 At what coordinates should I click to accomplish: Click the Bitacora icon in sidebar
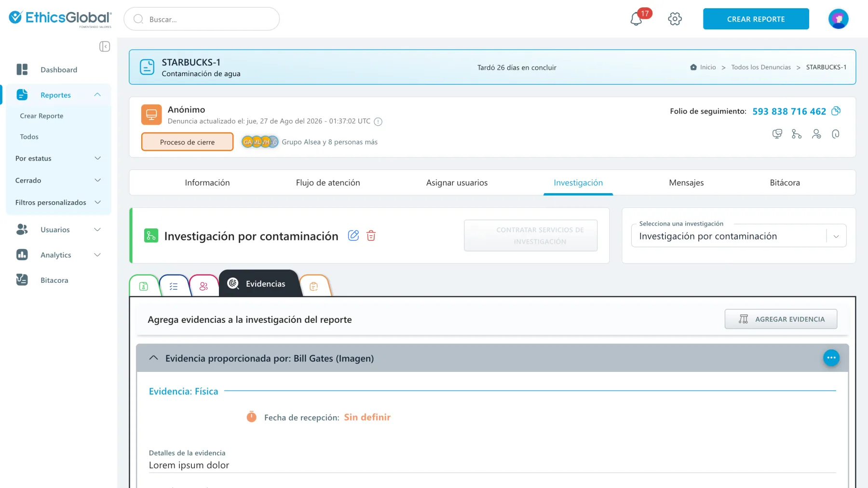tap(22, 280)
